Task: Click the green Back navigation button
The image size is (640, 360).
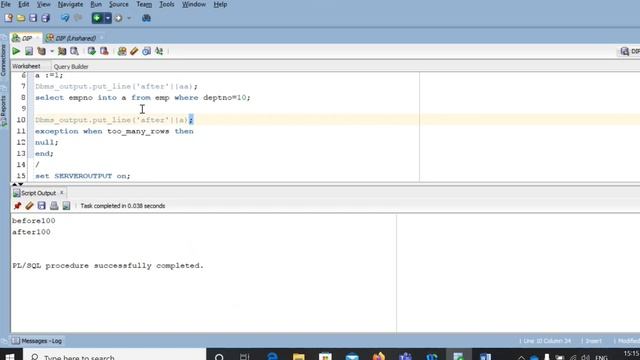Action: pos(97,18)
